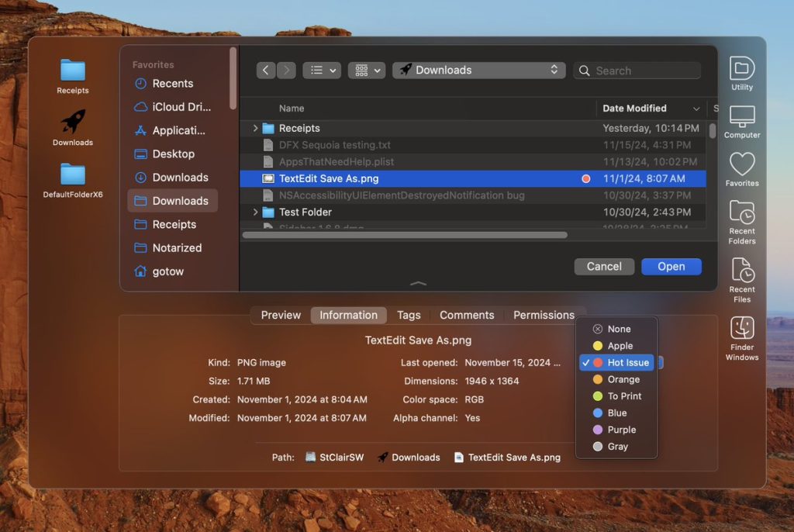Click the Open button
Image resolution: width=794 pixels, height=532 pixels.
click(671, 267)
